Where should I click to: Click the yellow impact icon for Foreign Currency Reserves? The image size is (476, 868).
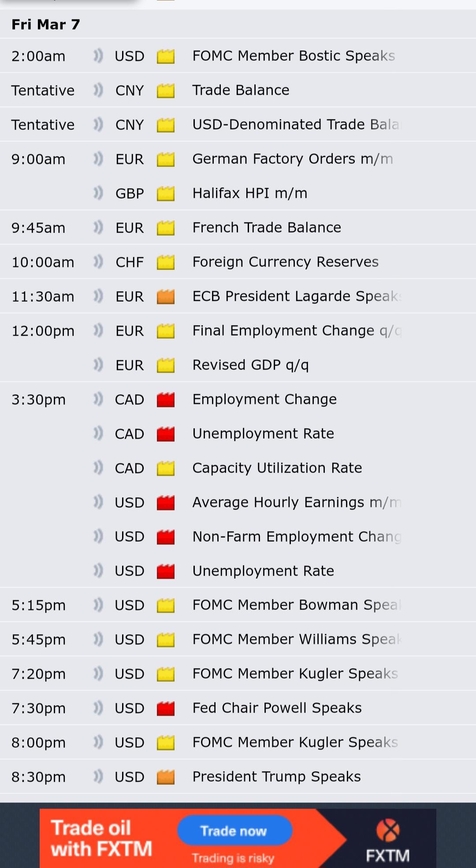click(x=166, y=262)
